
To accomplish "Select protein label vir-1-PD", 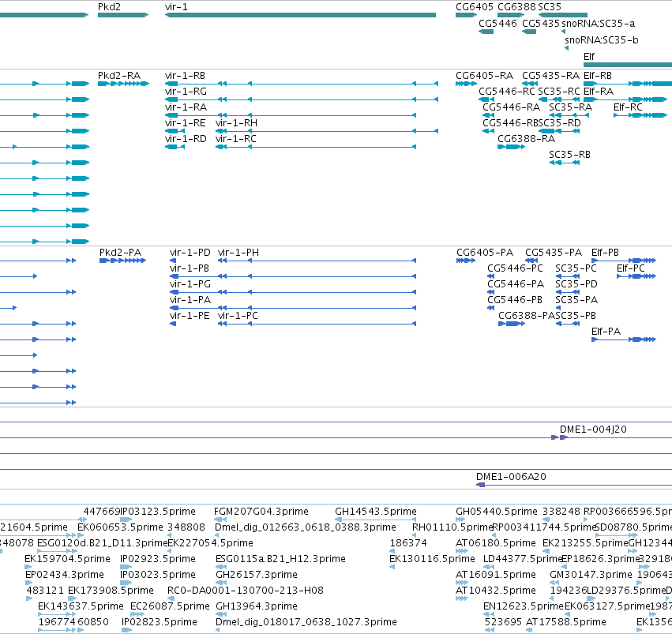I will coord(190,253).
